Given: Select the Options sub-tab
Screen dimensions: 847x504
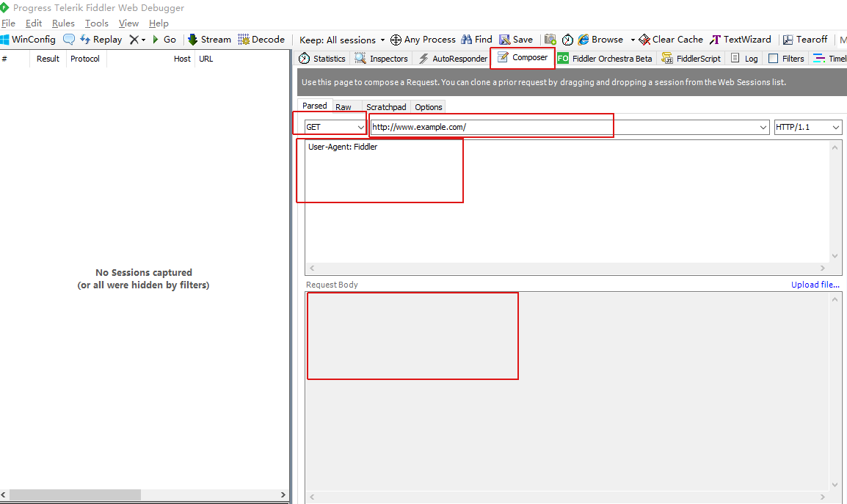Looking at the screenshot, I should pos(429,107).
